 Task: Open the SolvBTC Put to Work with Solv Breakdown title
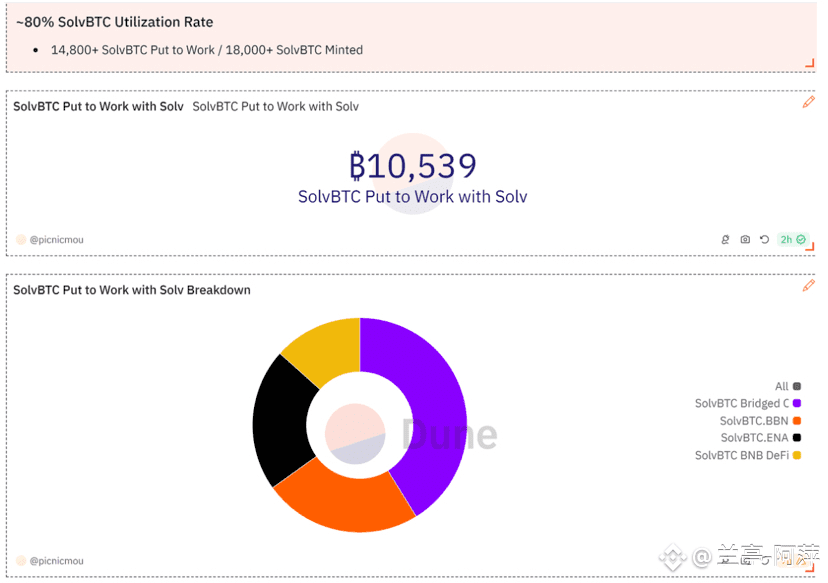click(x=131, y=290)
